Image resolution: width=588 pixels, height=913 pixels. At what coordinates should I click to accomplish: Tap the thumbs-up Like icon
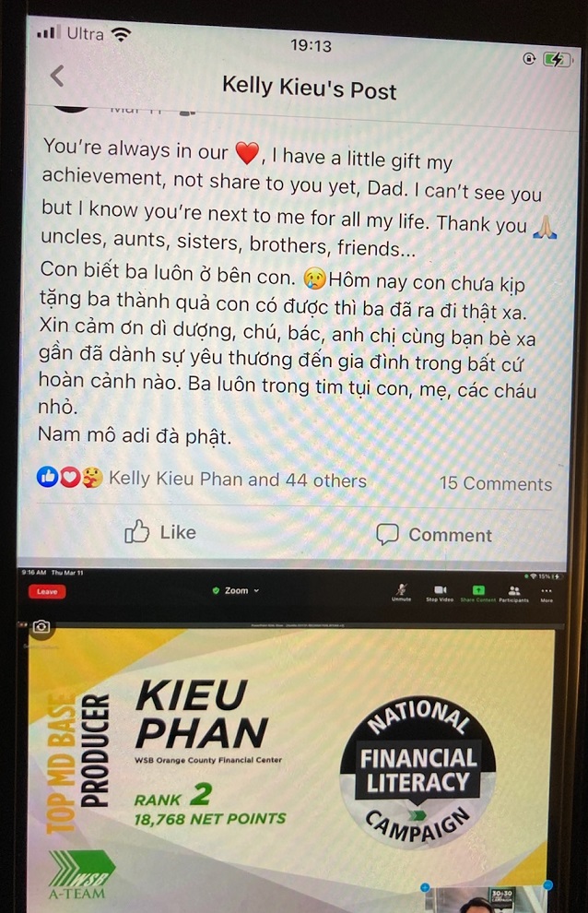(136, 530)
